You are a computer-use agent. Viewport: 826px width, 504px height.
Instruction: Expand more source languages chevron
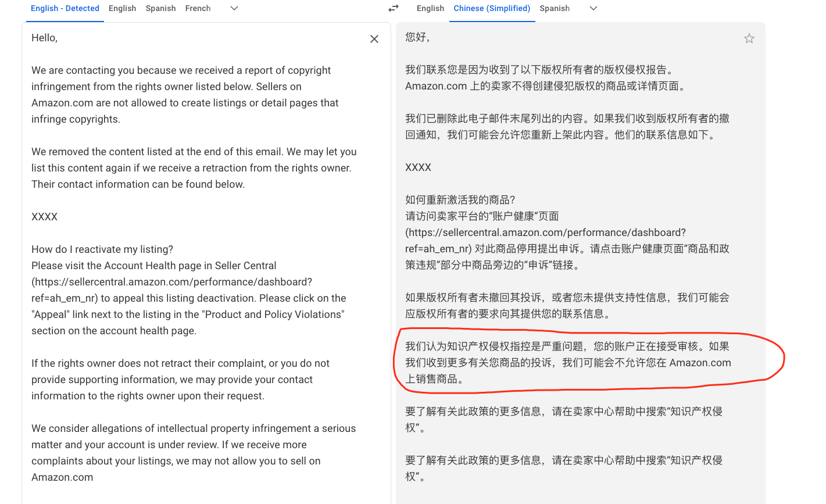pos(234,8)
